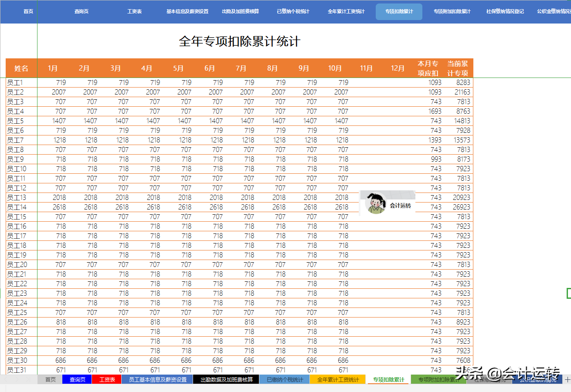571x392 pixels.
Task: Select the 员工5 name cell
Action: [21, 121]
